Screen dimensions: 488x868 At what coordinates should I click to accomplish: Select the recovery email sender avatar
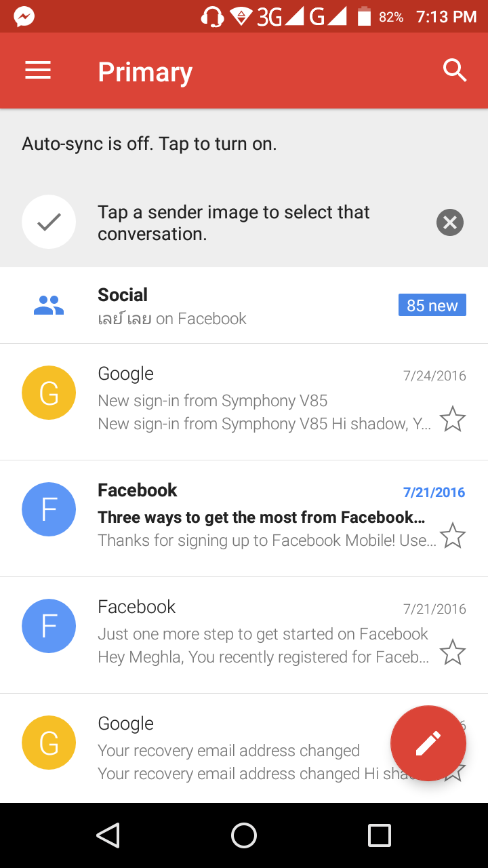[49, 743]
